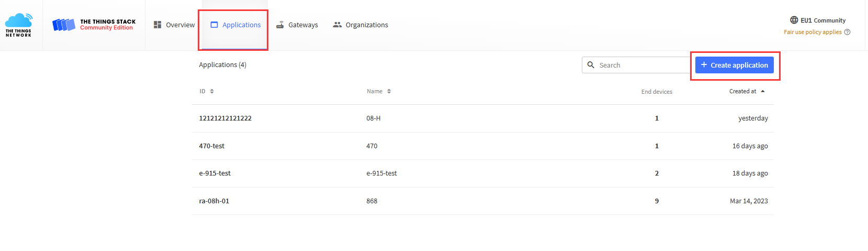Click the Overview dashboard icon
Screen dimensions: 868x251
(157, 25)
